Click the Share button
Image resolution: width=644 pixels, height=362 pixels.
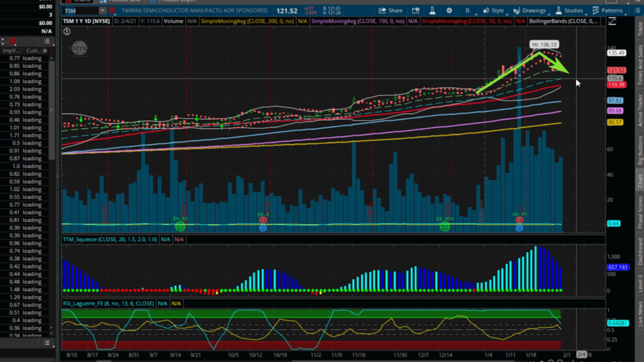click(x=391, y=11)
